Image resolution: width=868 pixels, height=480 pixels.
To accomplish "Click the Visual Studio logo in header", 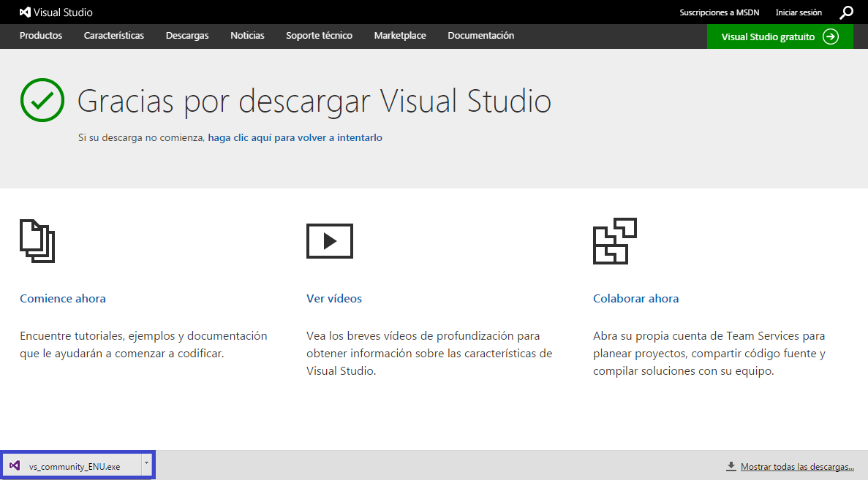I will click(56, 12).
